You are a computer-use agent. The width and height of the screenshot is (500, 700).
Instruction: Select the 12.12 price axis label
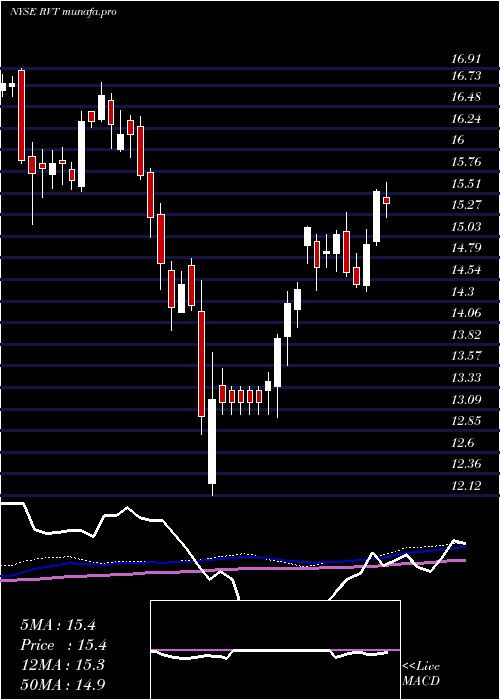467,486
